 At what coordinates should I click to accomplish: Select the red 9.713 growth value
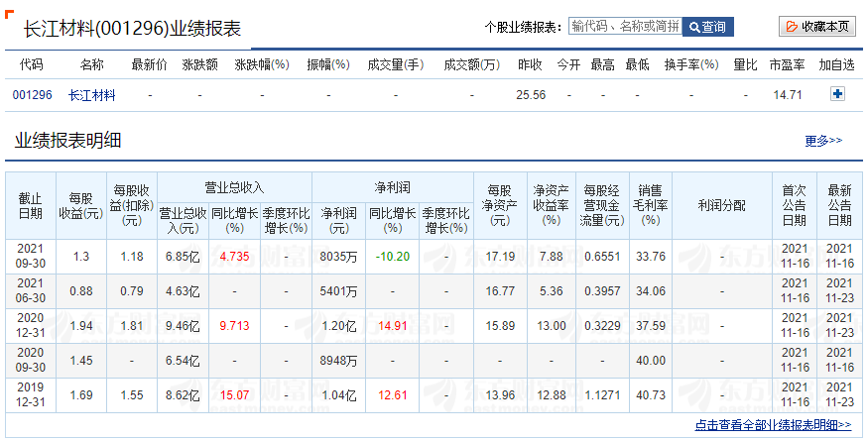tap(234, 326)
